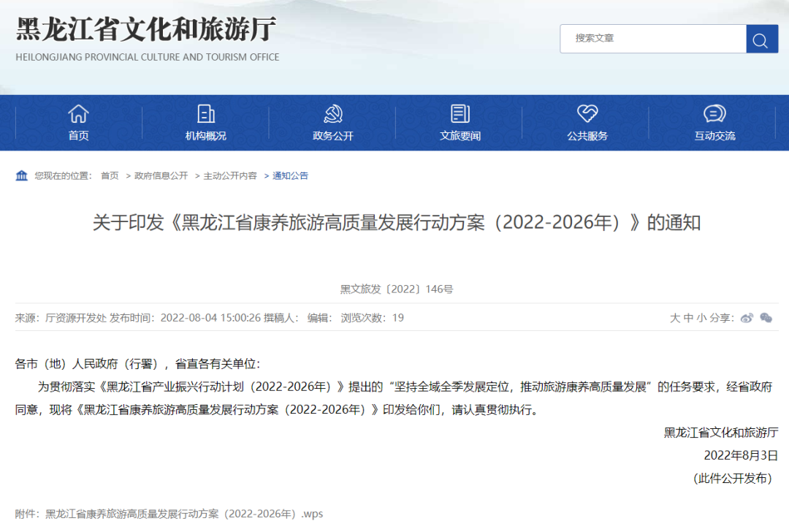789x532 pixels.
Task: Click the 文旅要闻 news page icon
Action: point(460,114)
